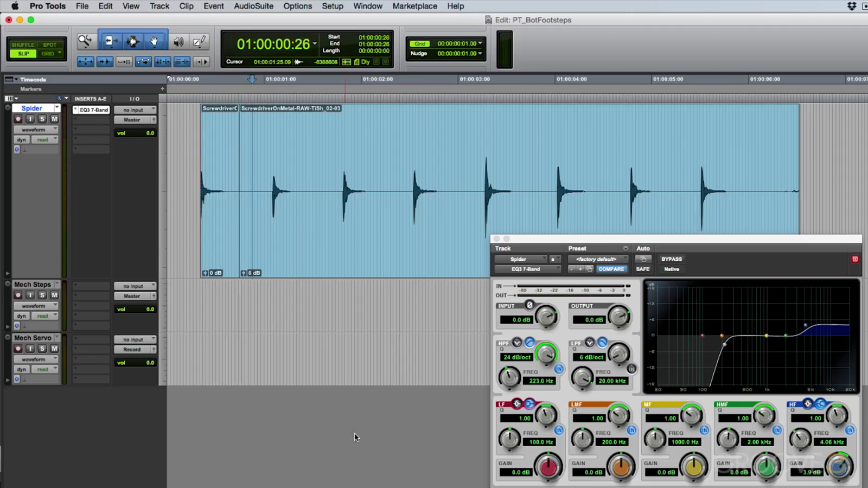Mute the Spider track

coord(54,119)
